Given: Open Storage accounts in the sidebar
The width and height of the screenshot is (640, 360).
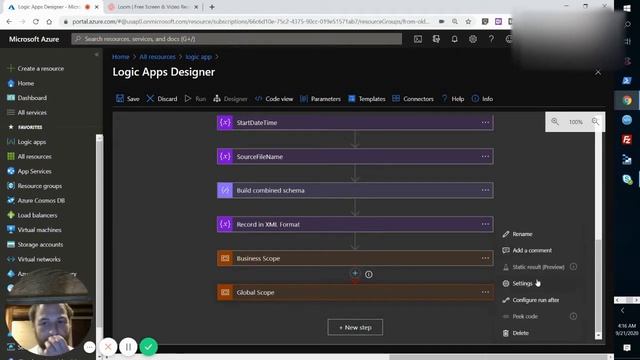Looking at the screenshot, I should 35,245.
